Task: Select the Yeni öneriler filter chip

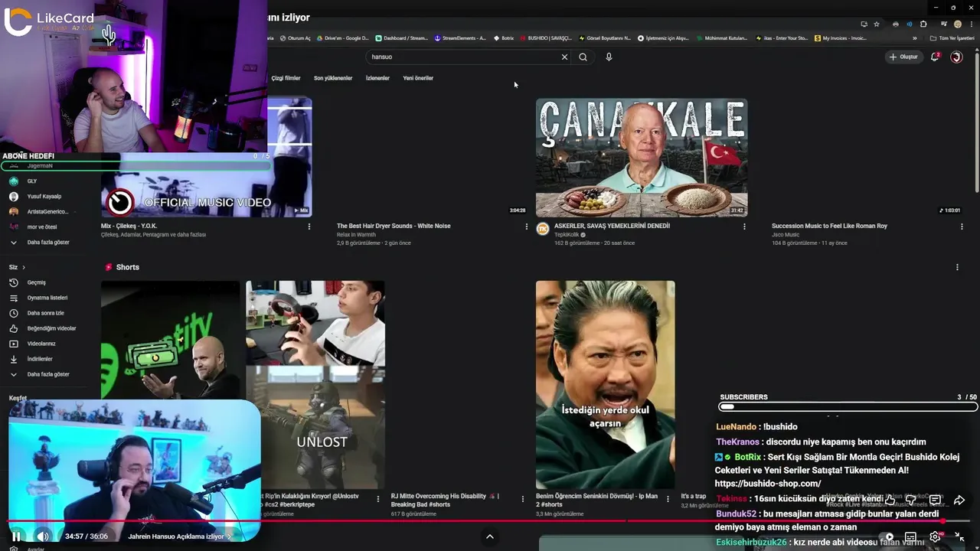Action: (418, 78)
